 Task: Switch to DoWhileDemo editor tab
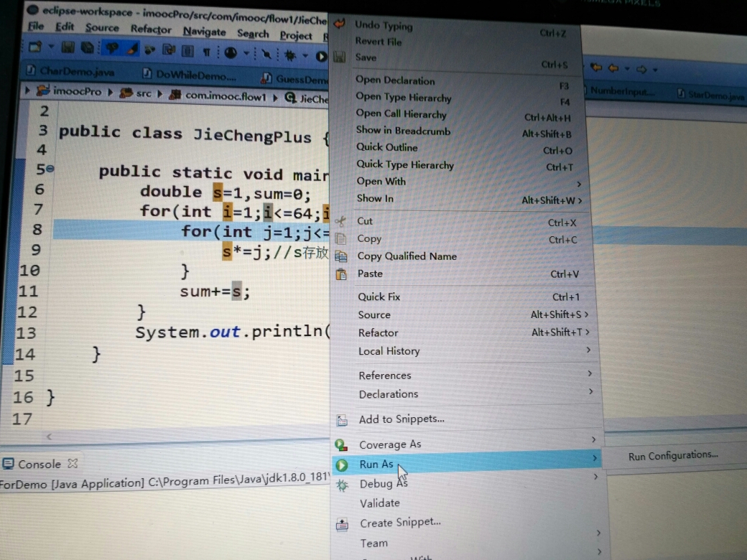pos(190,75)
